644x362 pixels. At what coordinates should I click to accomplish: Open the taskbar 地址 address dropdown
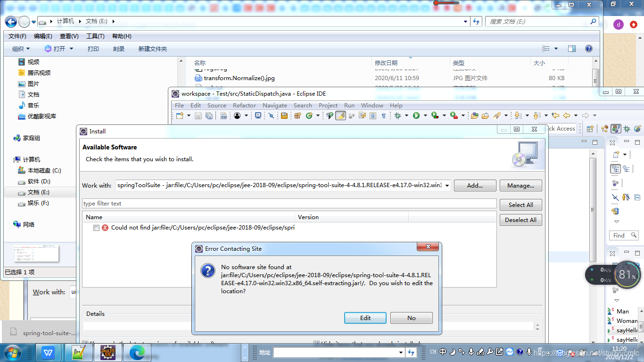pyautogui.click(x=401, y=352)
